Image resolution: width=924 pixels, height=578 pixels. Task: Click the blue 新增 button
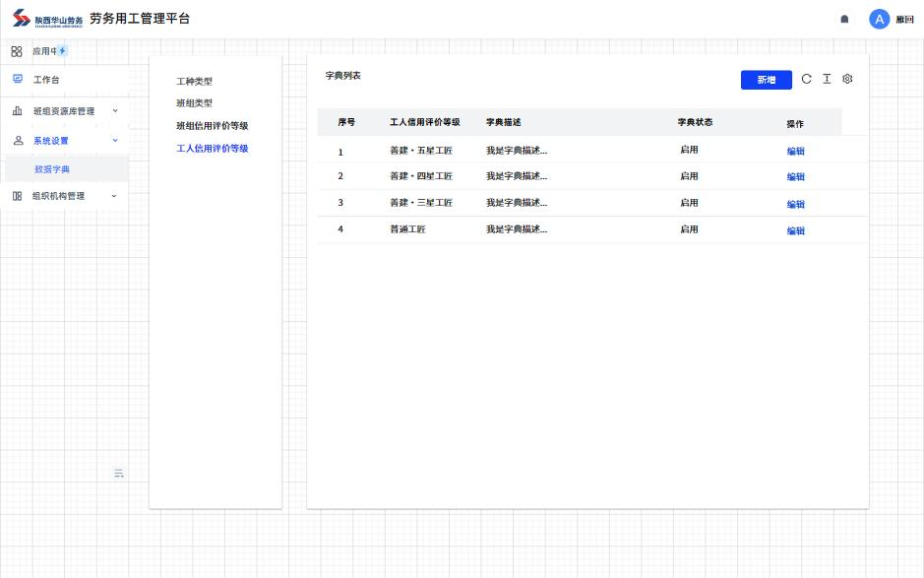point(766,81)
